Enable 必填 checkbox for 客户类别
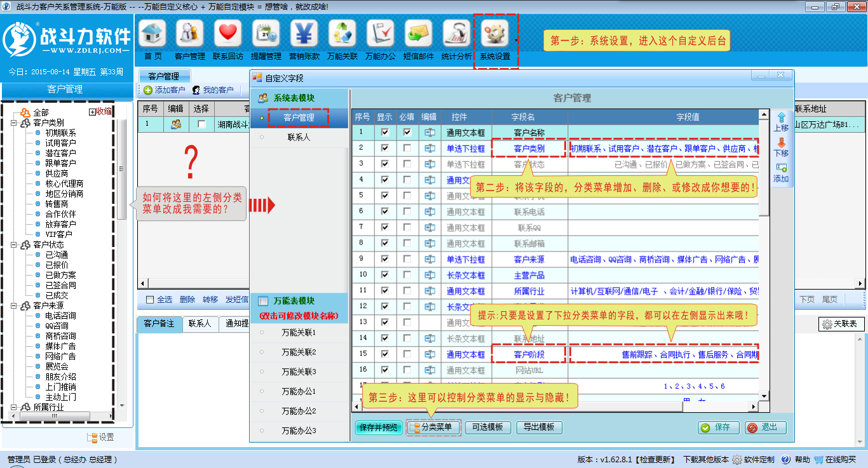 [x=407, y=149]
